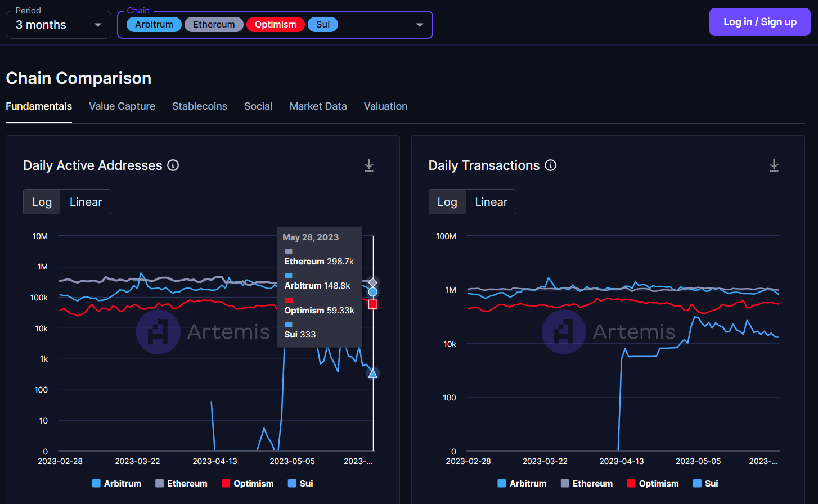The image size is (818, 504).
Task: Switch to the Value Capture tab
Action: click(x=122, y=106)
